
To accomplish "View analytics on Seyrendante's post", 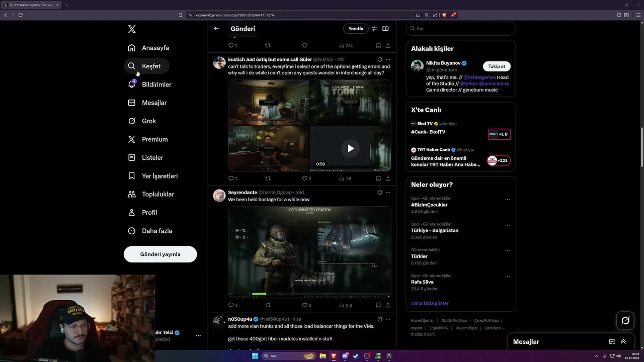I will pyautogui.click(x=345, y=305).
